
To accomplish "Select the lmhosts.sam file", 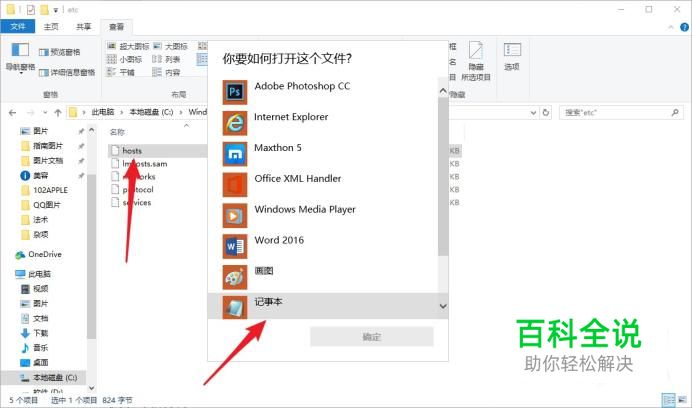I will click(145, 164).
